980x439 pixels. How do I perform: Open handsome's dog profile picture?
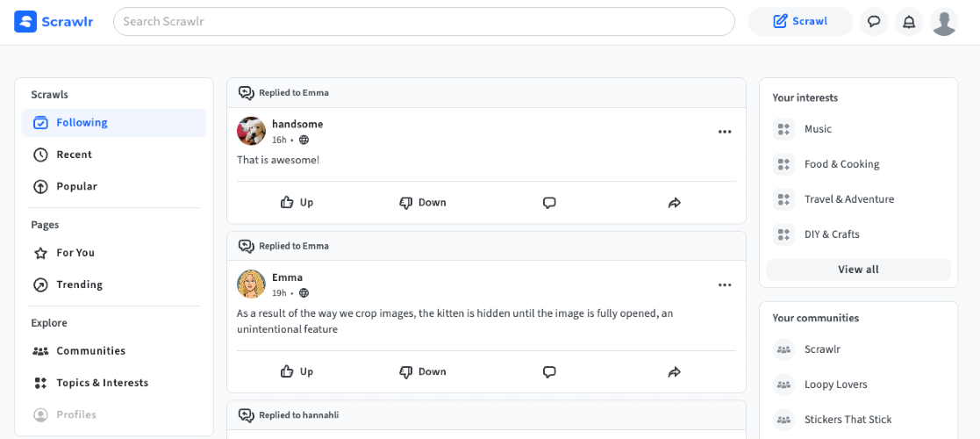click(252, 132)
